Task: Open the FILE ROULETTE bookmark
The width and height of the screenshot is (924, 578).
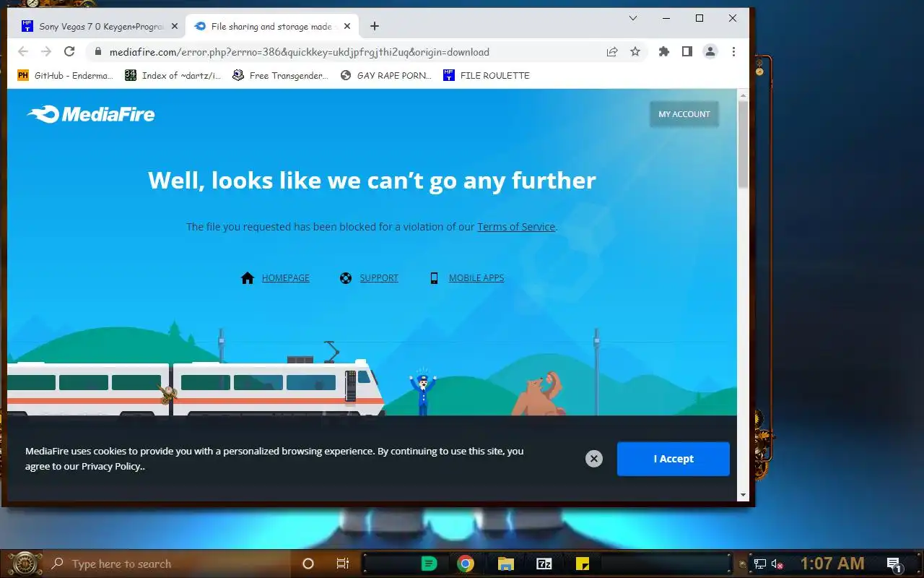Action: coord(487,75)
